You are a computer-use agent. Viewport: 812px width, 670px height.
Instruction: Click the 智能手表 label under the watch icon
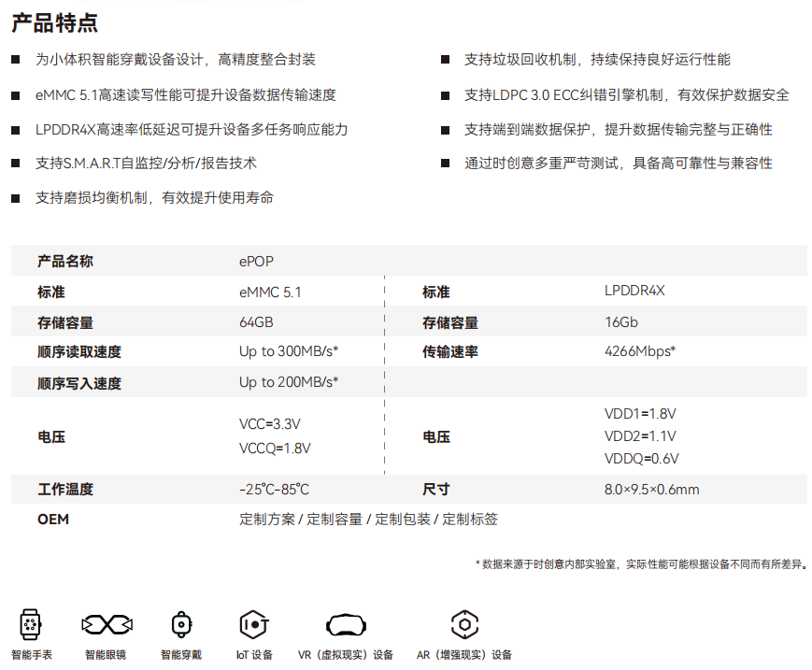[x=32, y=655]
